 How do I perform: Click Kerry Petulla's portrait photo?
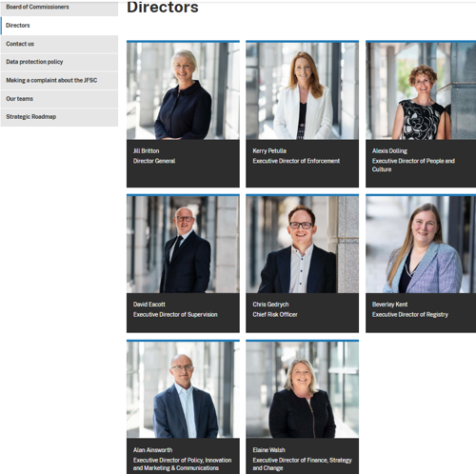pos(302,90)
